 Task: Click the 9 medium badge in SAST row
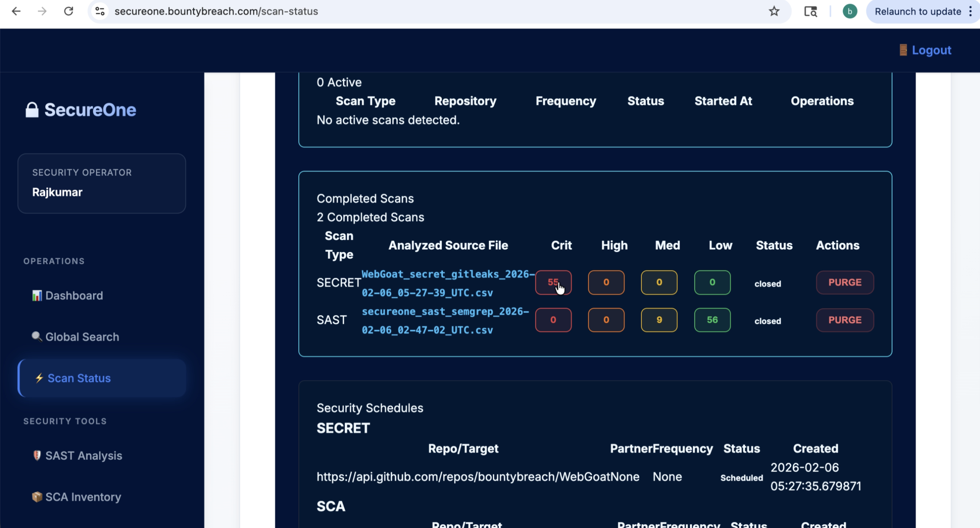click(x=659, y=320)
